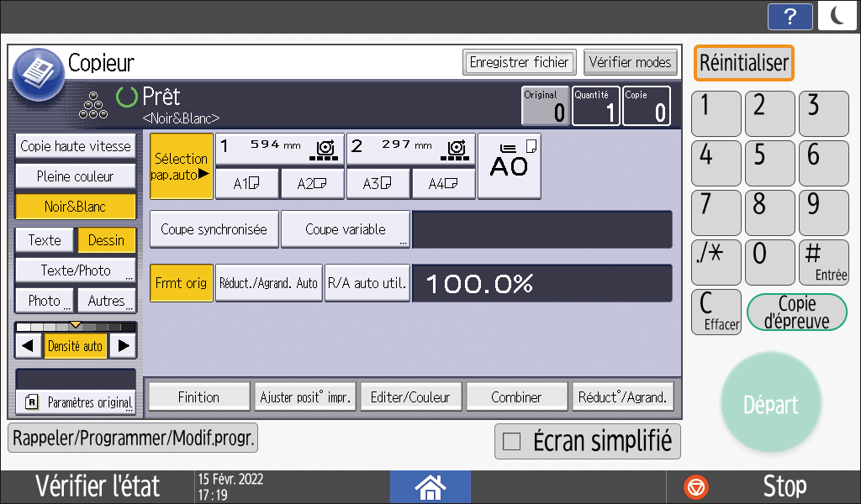This screenshot has height=504, width=861.
Task: Open help with the question mark icon
Action: point(790,16)
